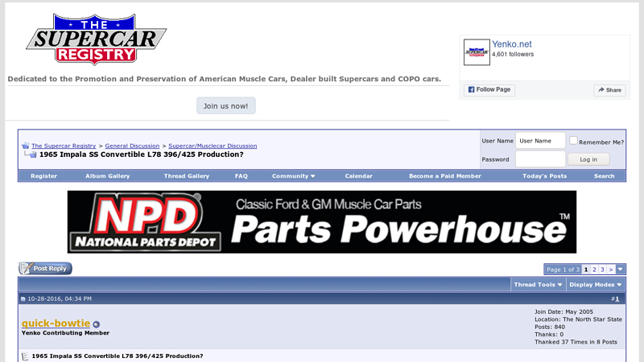The width and height of the screenshot is (644, 362).
Task: Open the Display Modes dropdown
Action: coord(595,285)
